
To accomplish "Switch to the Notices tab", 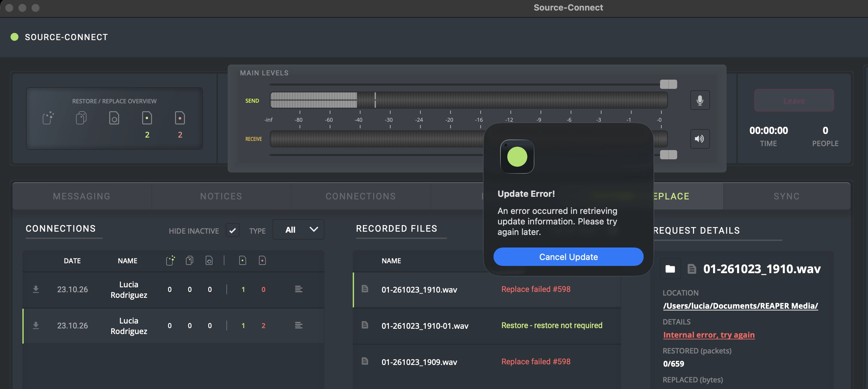I will [221, 196].
